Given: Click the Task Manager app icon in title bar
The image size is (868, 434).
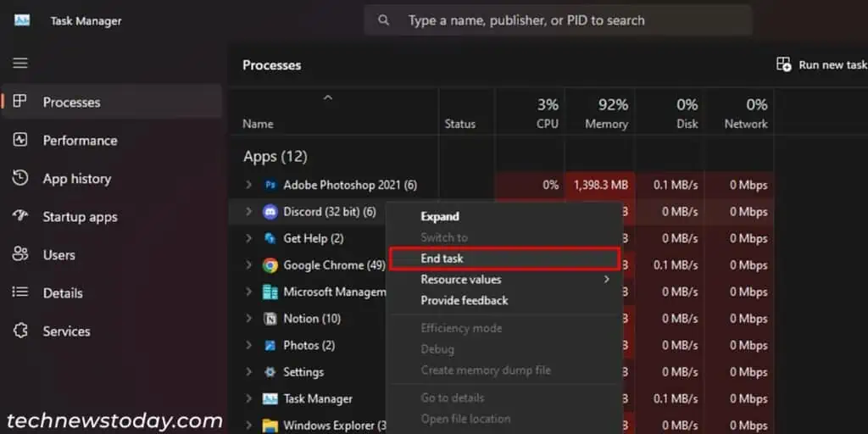Looking at the screenshot, I should pos(22,20).
